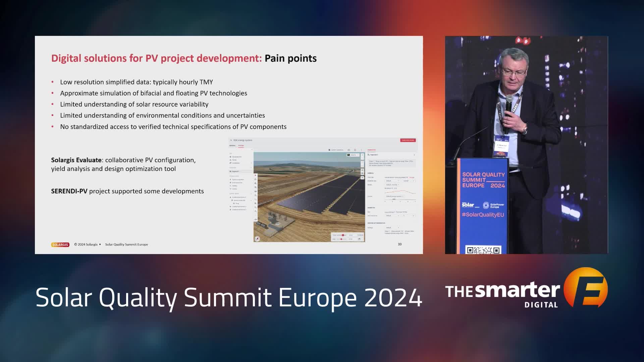Image resolution: width=644 pixels, height=362 pixels.
Task: Click the Time slider handle in the map overlay
Action: pyautogui.click(x=343, y=235)
